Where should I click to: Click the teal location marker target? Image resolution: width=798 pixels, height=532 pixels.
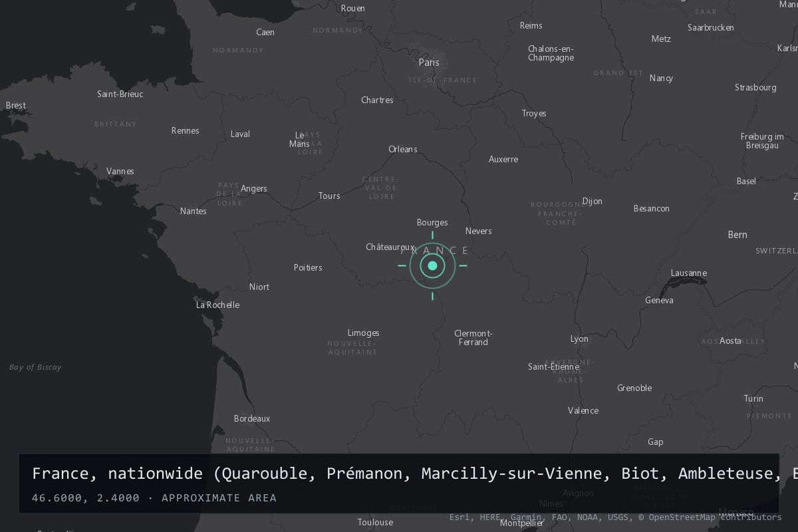(x=432, y=266)
